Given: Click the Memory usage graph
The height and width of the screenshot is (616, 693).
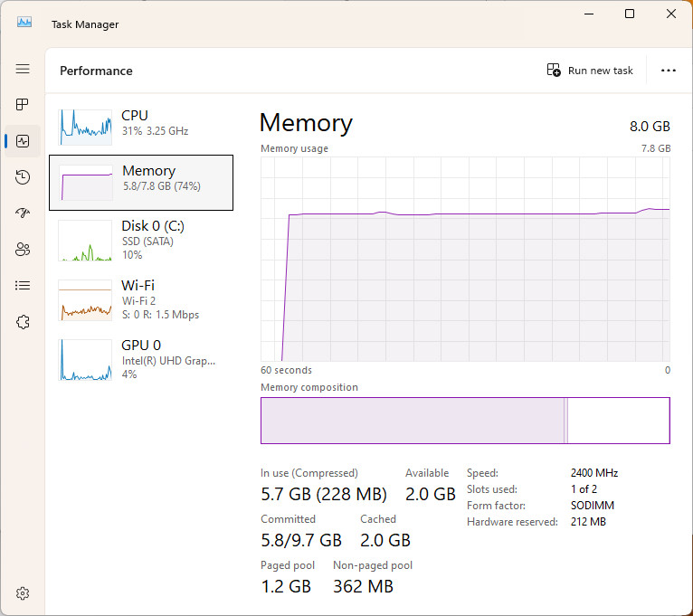Looking at the screenshot, I should click(465, 259).
